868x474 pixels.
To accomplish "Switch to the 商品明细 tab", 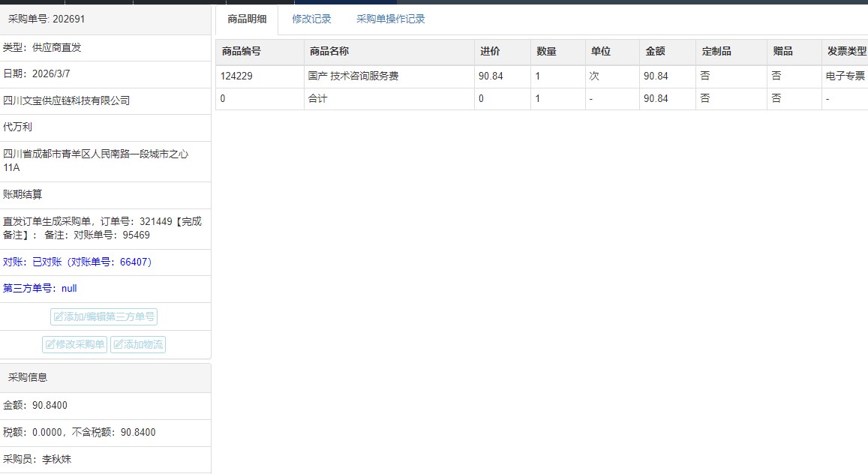I will pyautogui.click(x=247, y=19).
